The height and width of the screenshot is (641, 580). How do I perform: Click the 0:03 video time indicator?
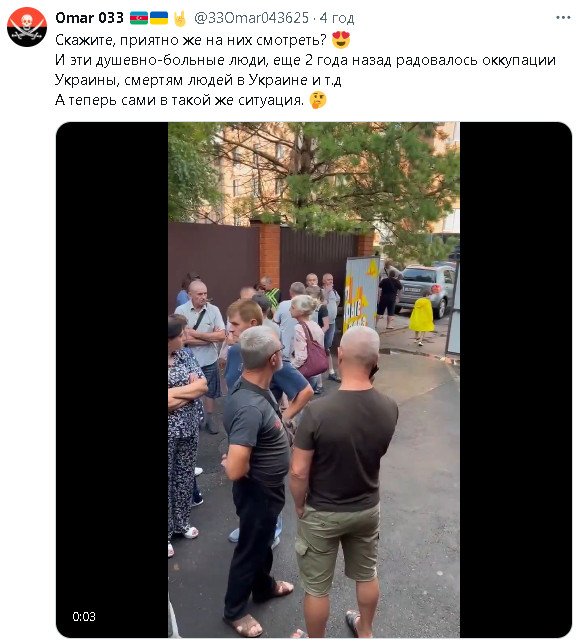pos(84,616)
